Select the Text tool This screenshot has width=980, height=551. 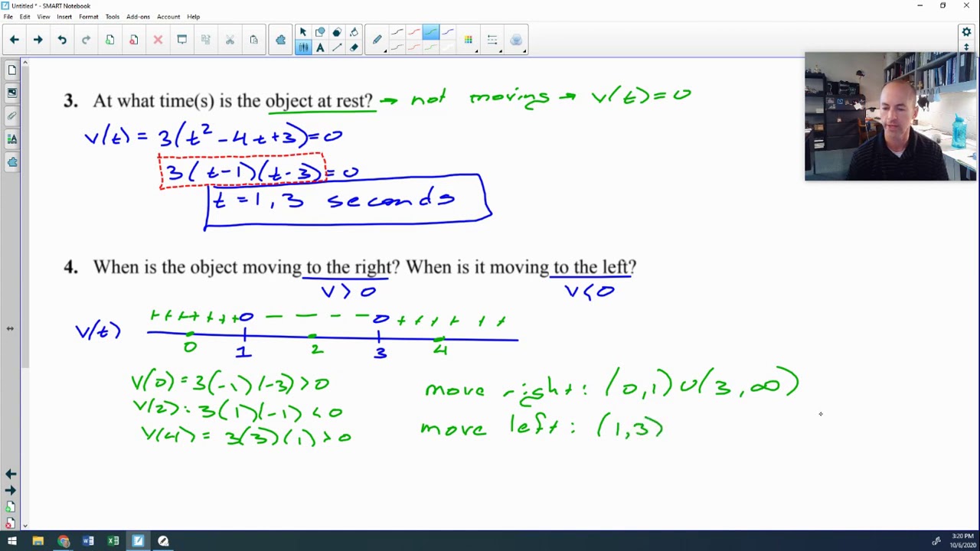(x=320, y=47)
